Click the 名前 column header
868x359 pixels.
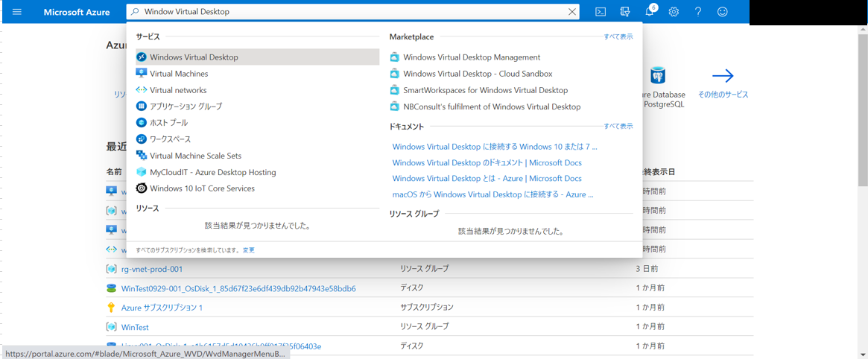[113, 172]
